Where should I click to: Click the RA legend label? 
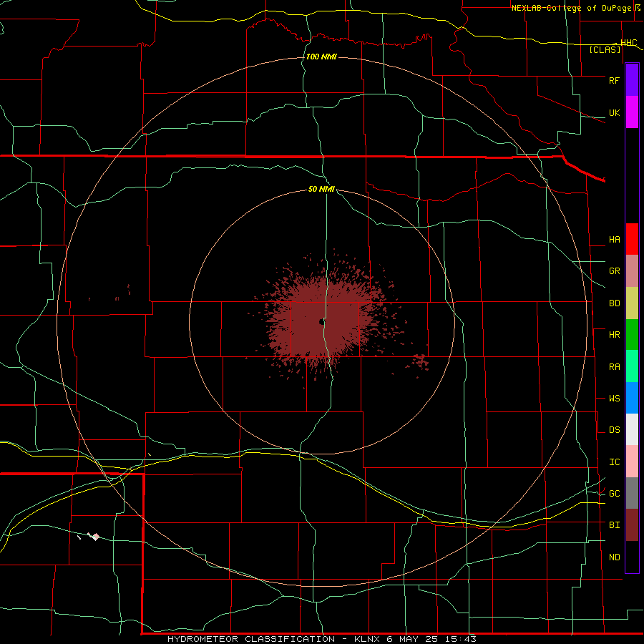(x=614, y=366)
